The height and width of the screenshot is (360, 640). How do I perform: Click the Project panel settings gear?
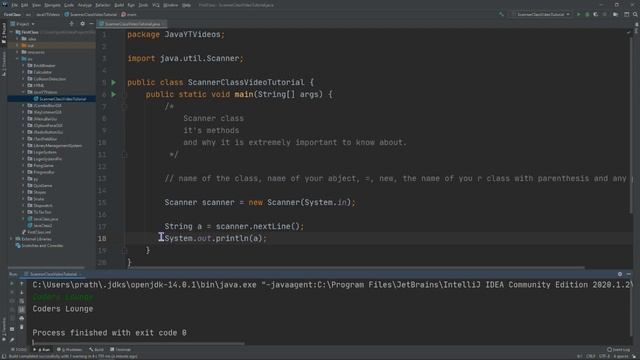tap(82, 24)
